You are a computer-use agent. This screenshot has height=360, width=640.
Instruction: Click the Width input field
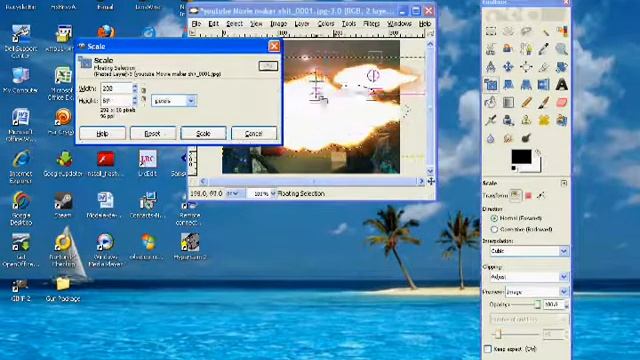click(117, 88)
